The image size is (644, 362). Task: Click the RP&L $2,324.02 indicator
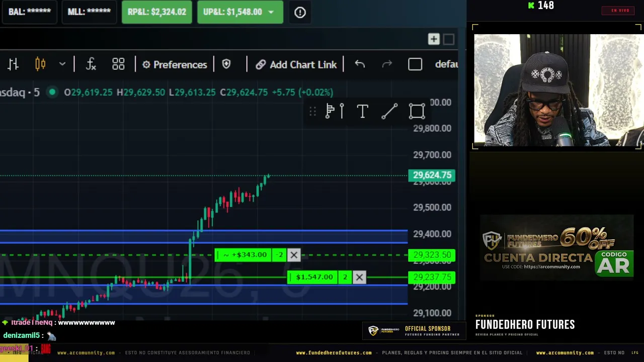pos(157,12)
